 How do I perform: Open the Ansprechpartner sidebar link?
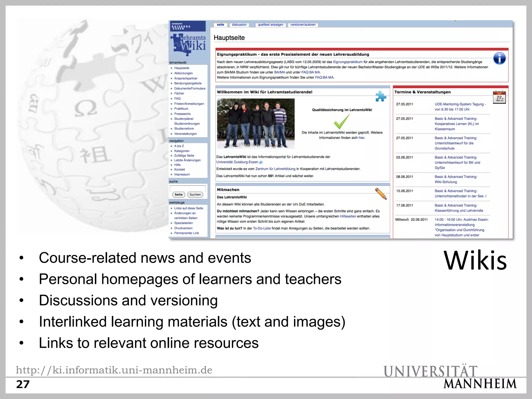click(x=186, y=78)
